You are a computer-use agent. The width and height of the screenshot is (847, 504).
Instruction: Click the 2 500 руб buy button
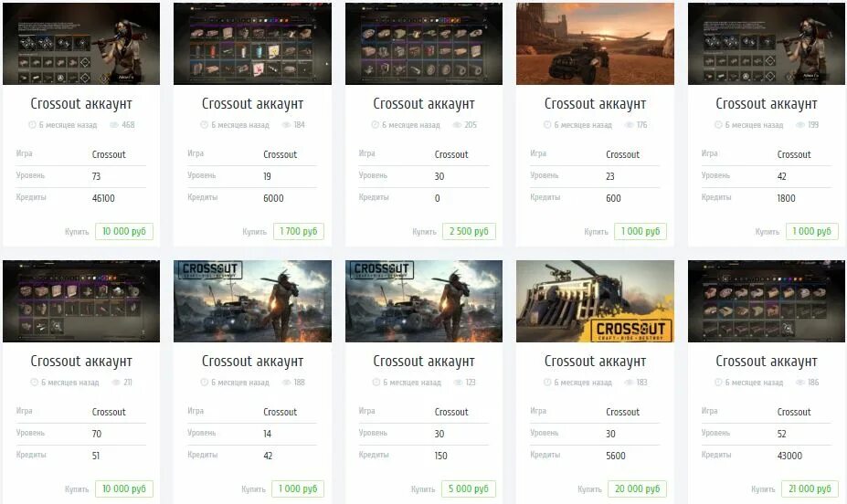click(x=469, y=232)
